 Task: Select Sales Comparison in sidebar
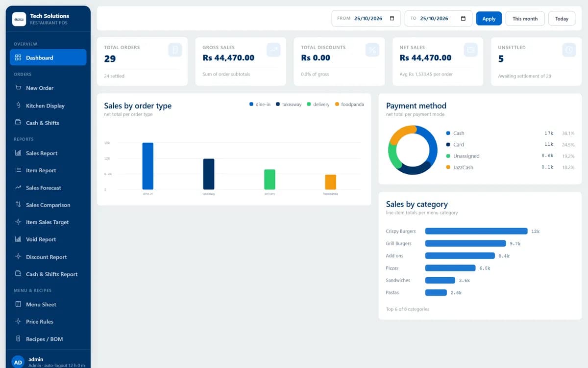click(48, 205)
